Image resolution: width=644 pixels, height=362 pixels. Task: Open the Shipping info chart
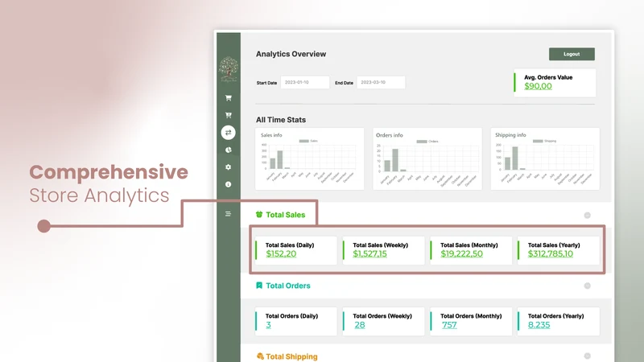point(545,158)
